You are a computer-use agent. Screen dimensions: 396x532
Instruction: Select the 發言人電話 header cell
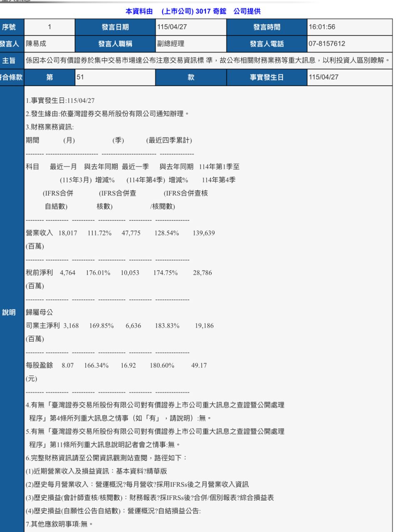click(x=267, y=44)
